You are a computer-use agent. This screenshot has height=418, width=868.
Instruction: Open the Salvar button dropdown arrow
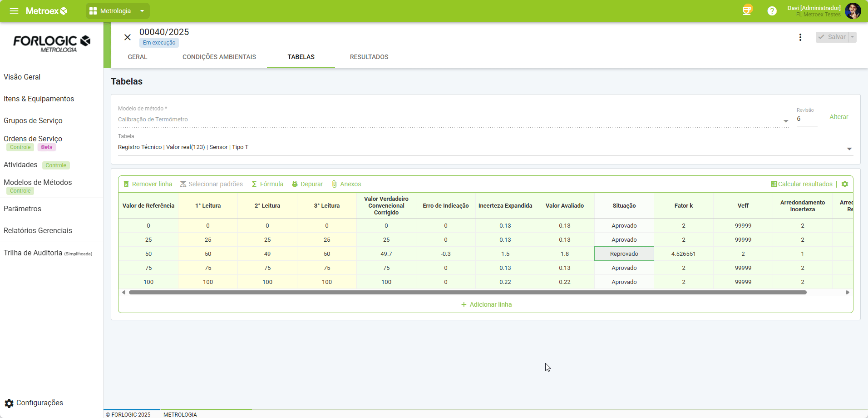pos(853,37)
